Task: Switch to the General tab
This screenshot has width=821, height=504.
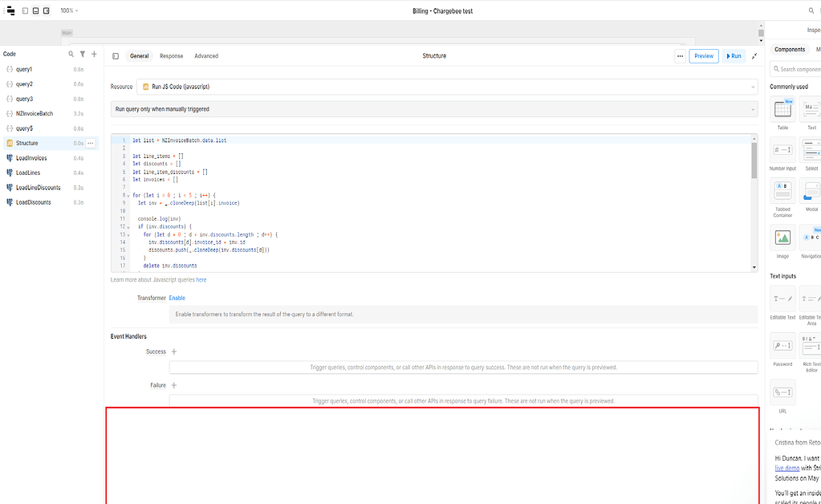Action: pos(140,56)
